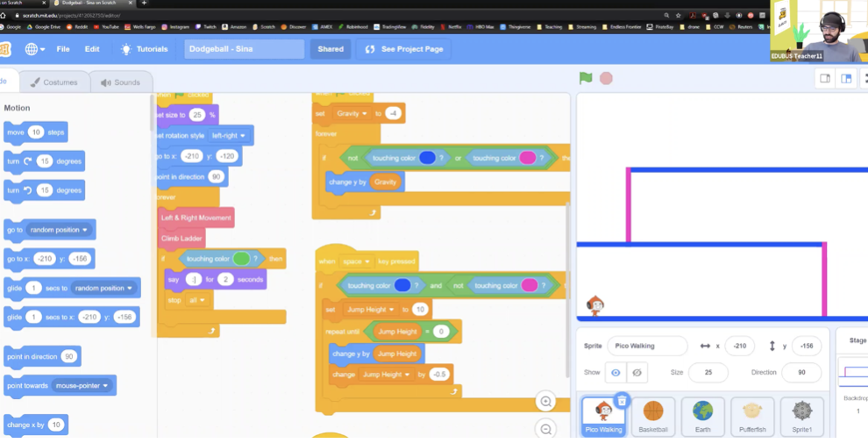Click the set size 25 value
The image size is (868, 443).
[x=197, y=115]
